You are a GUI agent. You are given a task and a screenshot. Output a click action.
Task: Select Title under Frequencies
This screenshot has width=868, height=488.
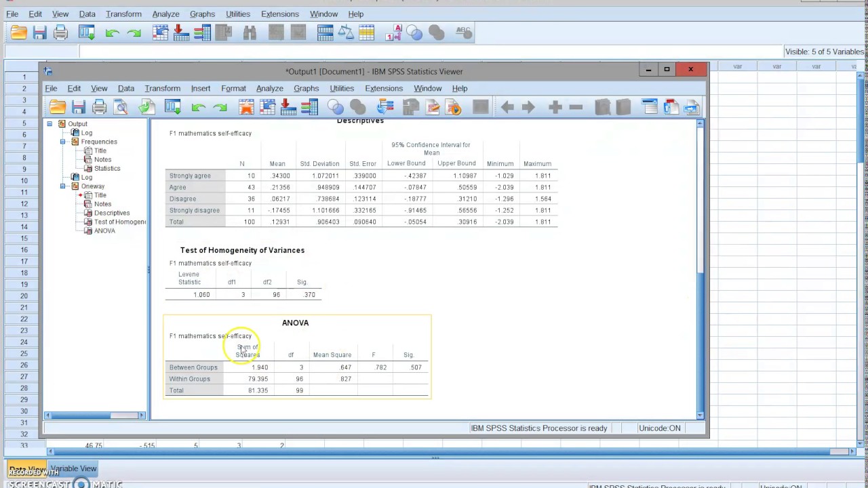[100, 150]
